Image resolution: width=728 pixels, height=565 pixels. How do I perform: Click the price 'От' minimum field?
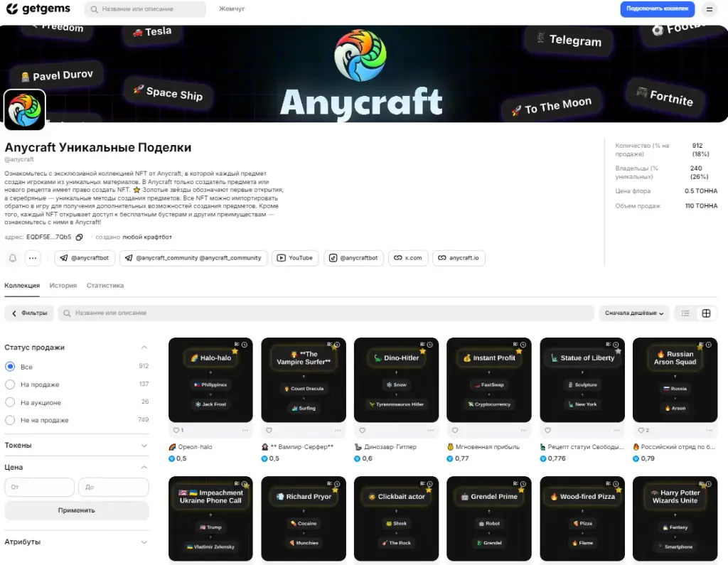[40, 488]
